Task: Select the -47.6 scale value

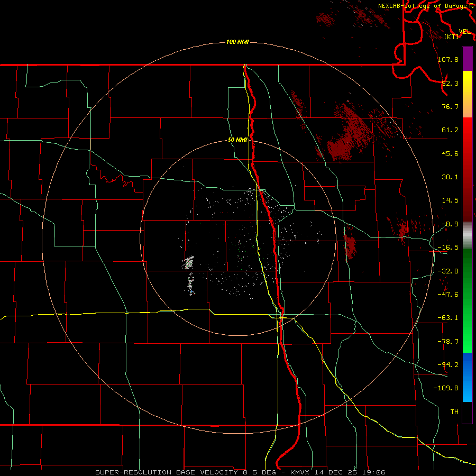Action: point(448,295)
